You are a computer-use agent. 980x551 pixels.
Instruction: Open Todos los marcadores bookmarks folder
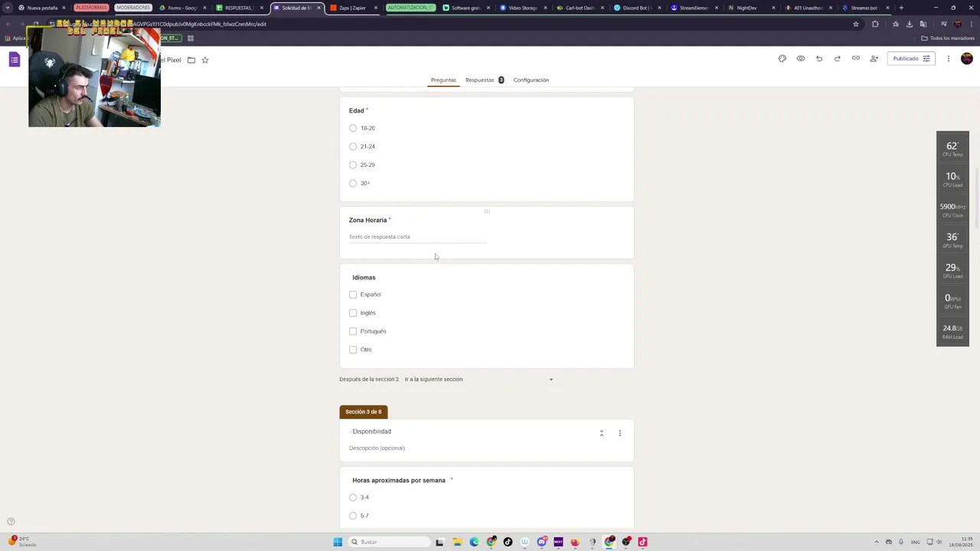pos(948,38)
